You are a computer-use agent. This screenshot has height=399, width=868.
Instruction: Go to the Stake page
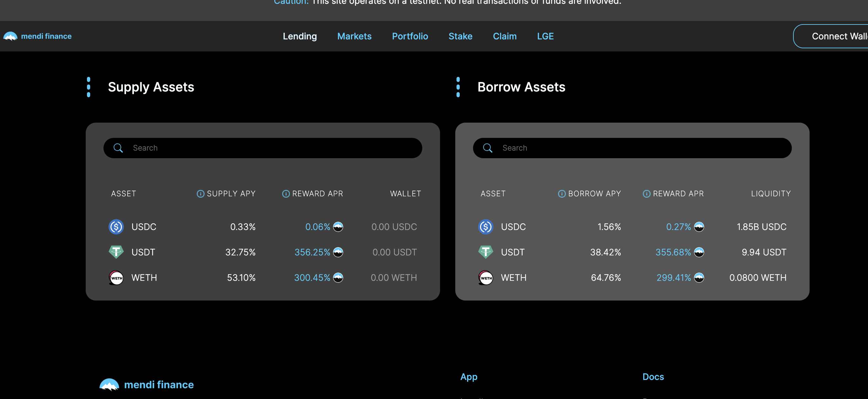point(460,36)
